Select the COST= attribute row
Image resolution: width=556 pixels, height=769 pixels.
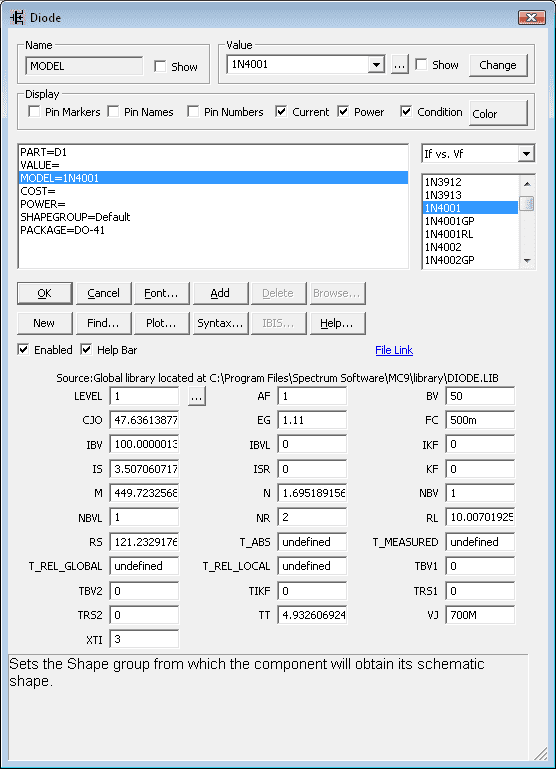coord(213,191)
